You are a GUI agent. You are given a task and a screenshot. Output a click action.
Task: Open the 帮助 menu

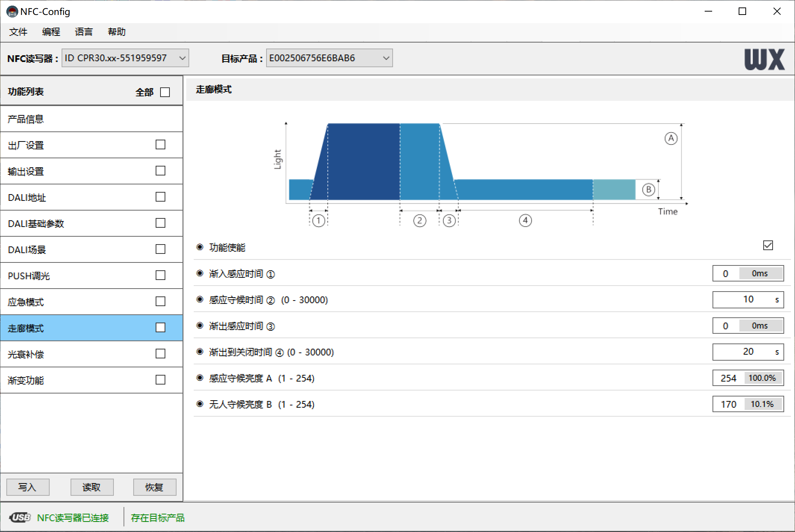117,32
